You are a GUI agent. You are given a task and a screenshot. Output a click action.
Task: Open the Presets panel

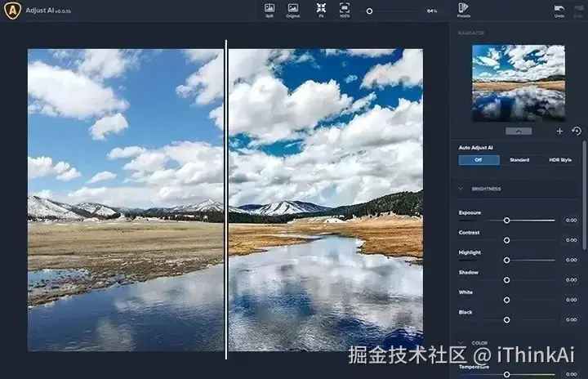tap(464, 10)
